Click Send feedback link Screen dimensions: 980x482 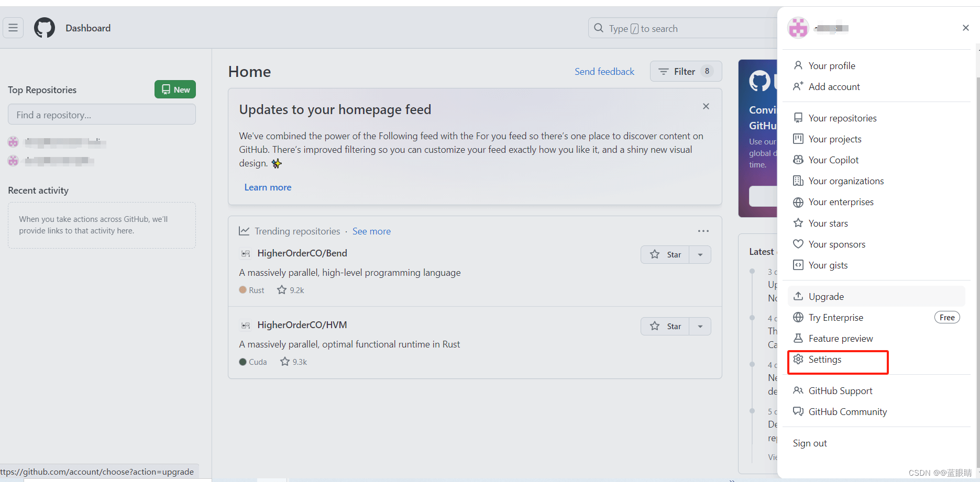point(604,72)
